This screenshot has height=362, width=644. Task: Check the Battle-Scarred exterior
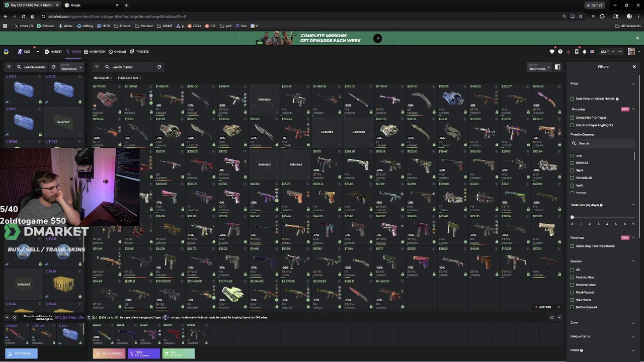pyautogui.click(x=572, y=307)
